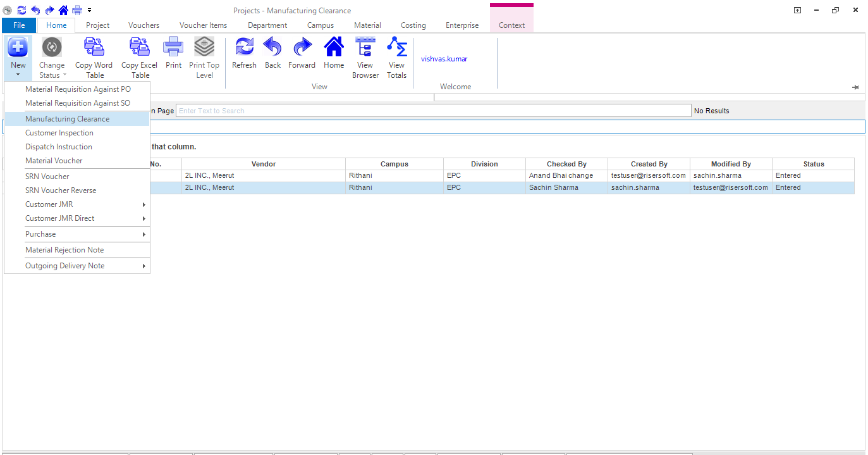Sort by the Checked By column header
Image resolution: width=868 pixels, height=455 pixels.
point(567,164)
